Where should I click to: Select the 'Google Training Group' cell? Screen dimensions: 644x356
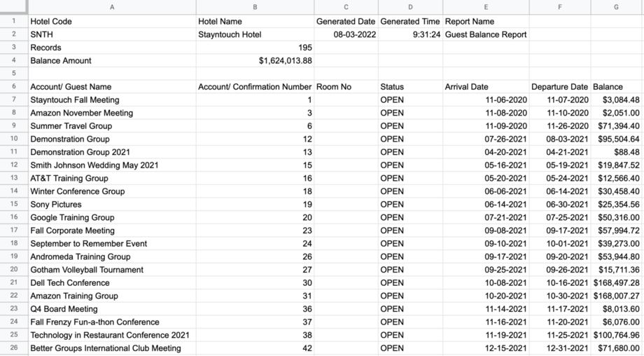[112, 217]
